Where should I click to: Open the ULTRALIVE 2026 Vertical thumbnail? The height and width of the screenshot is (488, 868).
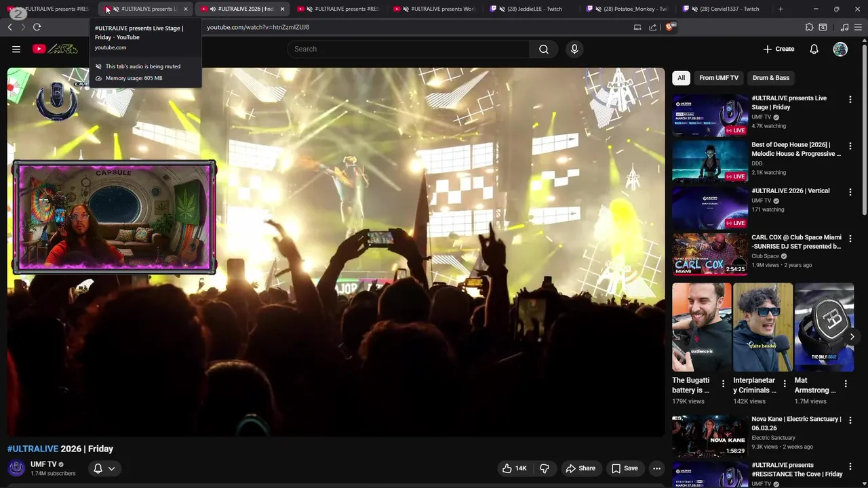click(710, 208)
